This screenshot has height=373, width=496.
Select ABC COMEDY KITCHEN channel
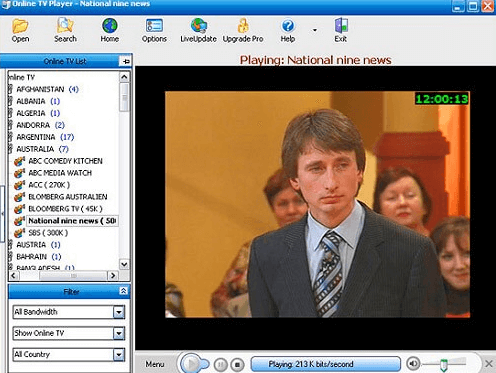click(x=65, y=161)
